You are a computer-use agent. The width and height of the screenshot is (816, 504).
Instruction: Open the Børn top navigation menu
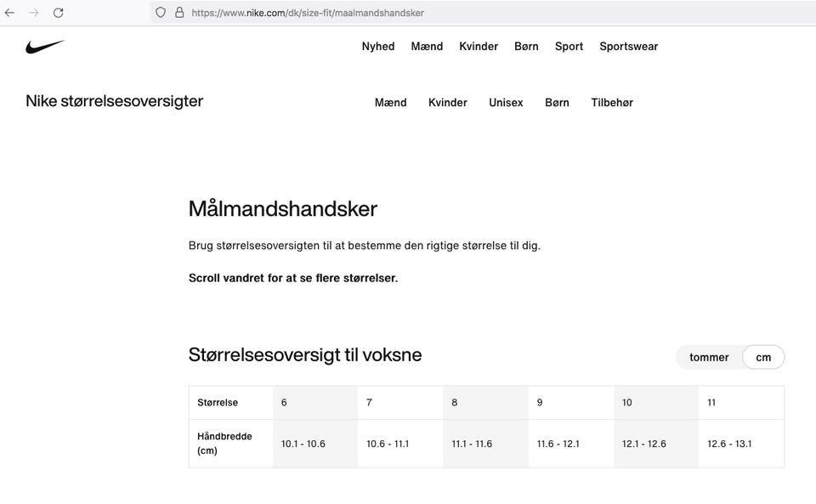pos(527,46)
